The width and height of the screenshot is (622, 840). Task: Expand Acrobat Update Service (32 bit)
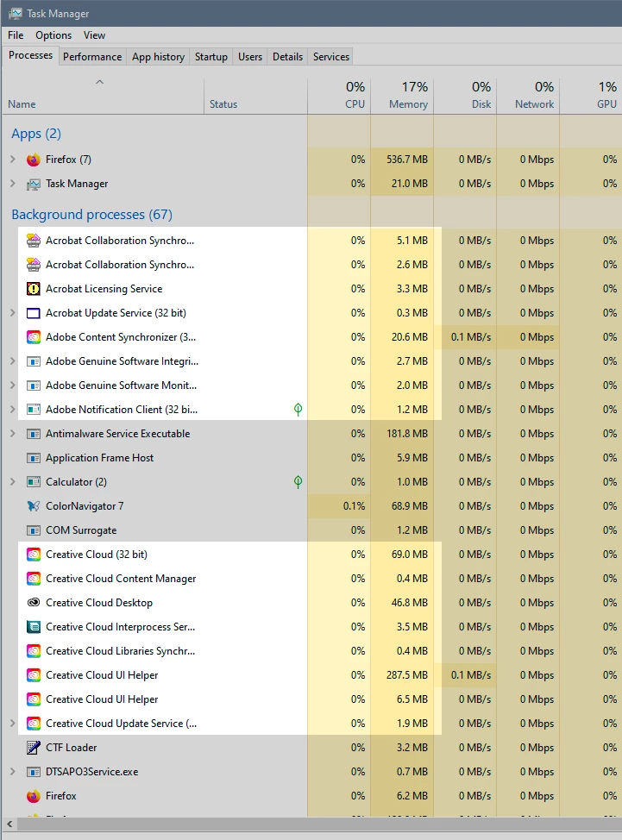tap(13, 312)
